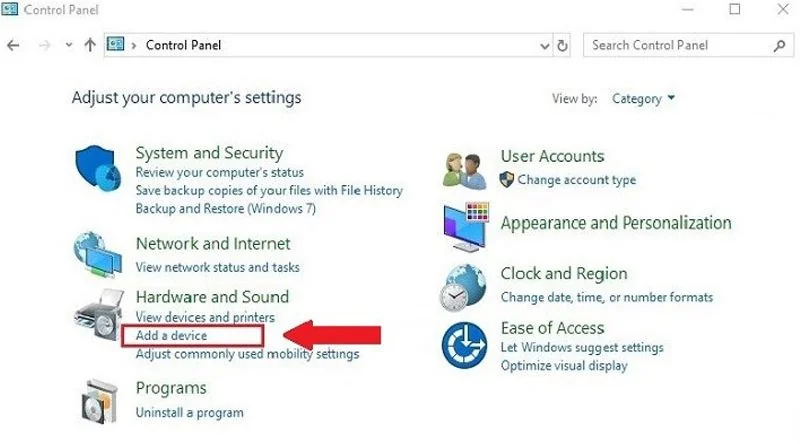Navigate back with the back arrow

click(x=13, y=45)
